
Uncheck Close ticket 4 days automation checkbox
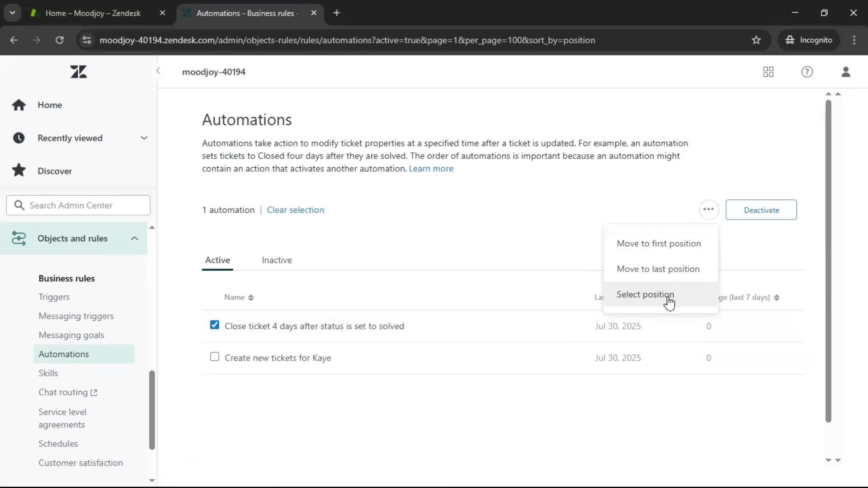coord(215,325)
